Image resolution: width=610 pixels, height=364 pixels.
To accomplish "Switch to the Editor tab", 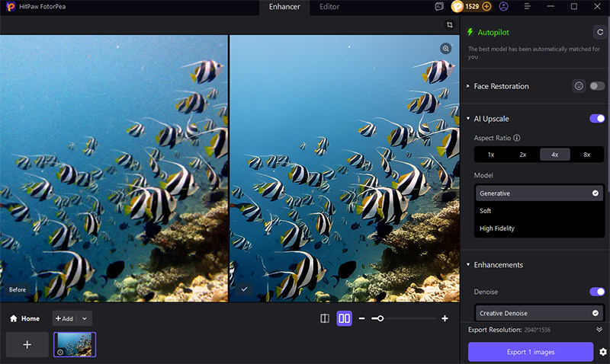I will [x=329, y=7].
